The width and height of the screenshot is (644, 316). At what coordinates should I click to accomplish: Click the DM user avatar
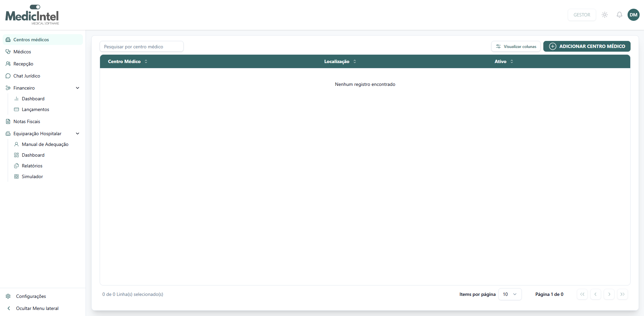click(x=634, y=15)
